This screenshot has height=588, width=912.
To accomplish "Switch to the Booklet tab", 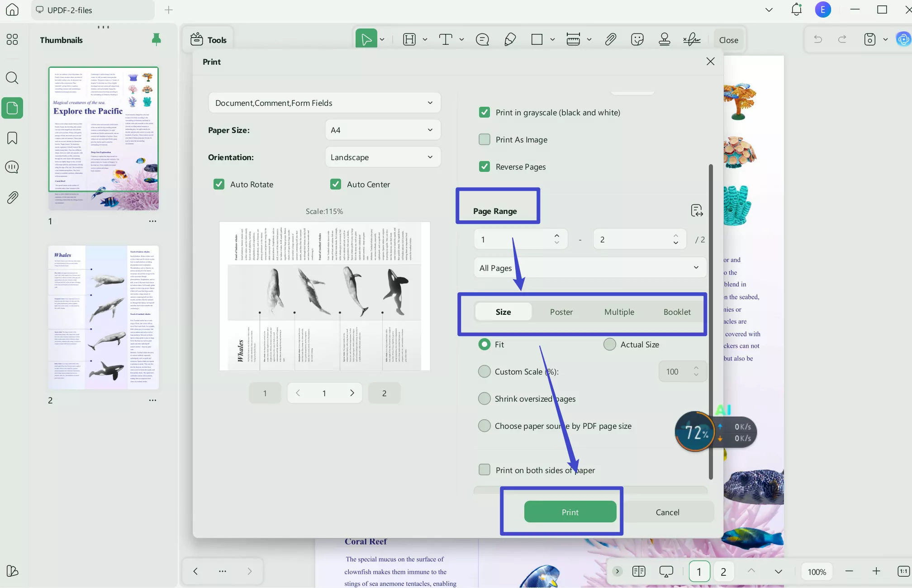I will click(x=677, y=312).
